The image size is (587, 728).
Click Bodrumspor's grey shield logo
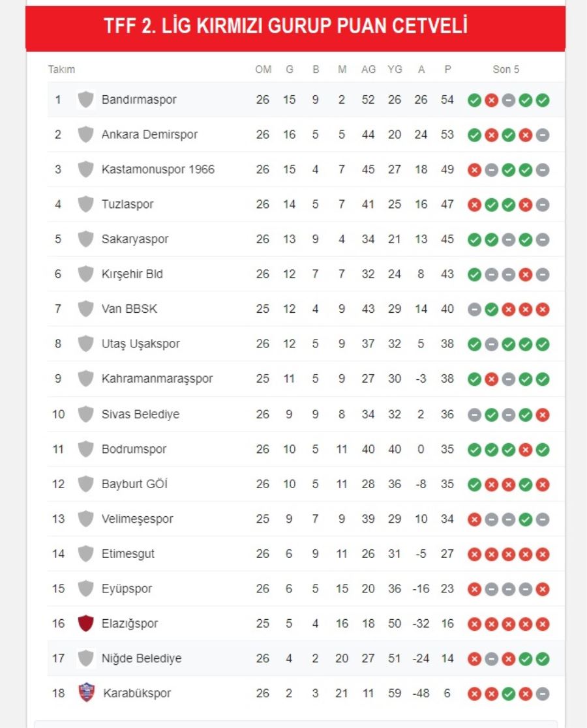click(x=85, y=449)
